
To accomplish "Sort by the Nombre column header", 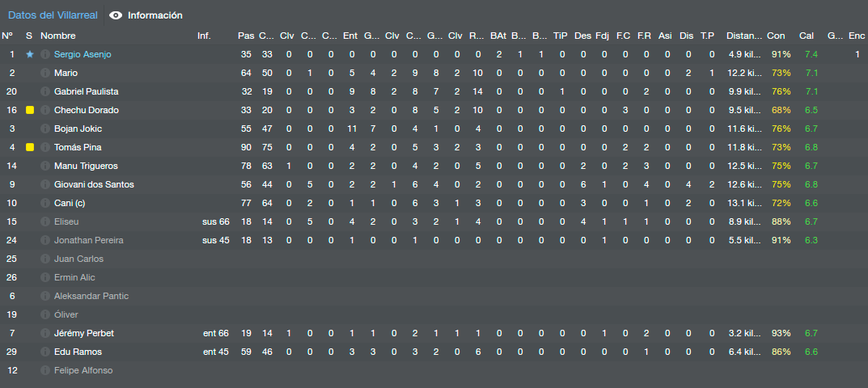I will pyautogui.click(x=58, y=36).
